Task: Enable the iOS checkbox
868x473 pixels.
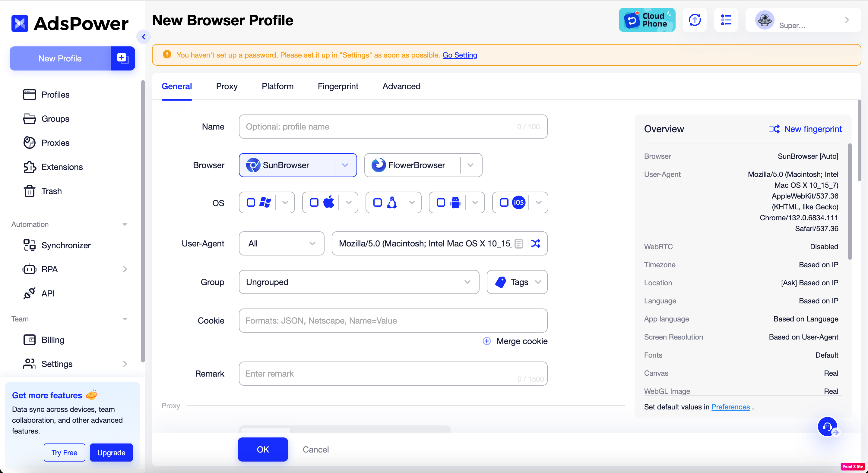Action: pyautogui.click(x=504, y=202)
